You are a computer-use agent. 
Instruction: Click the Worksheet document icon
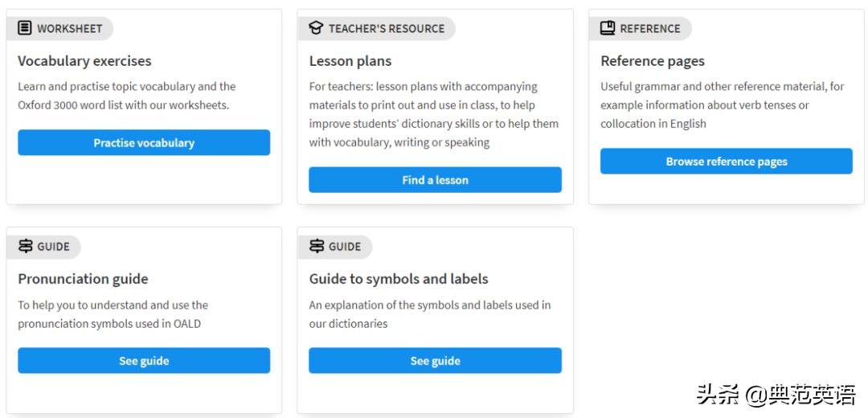point(25,29)
